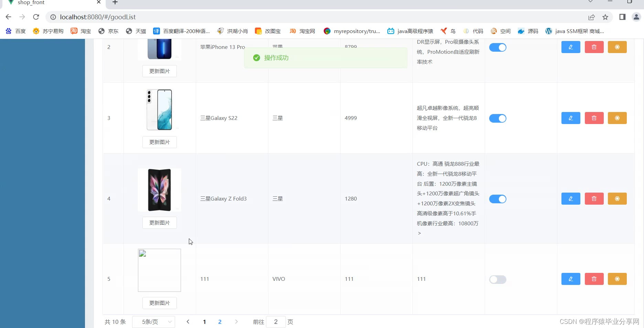Viewport: 644px width, 328px height.
Task: Select pagination page 2
Action: tap(220, 322)
